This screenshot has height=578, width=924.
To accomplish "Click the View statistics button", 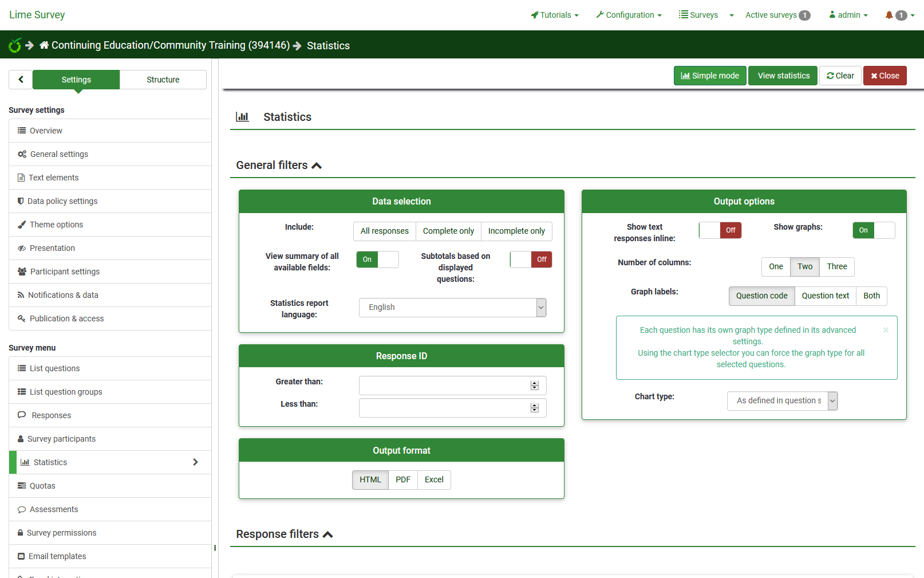I will pyautogui.click(x=783, y=76).
